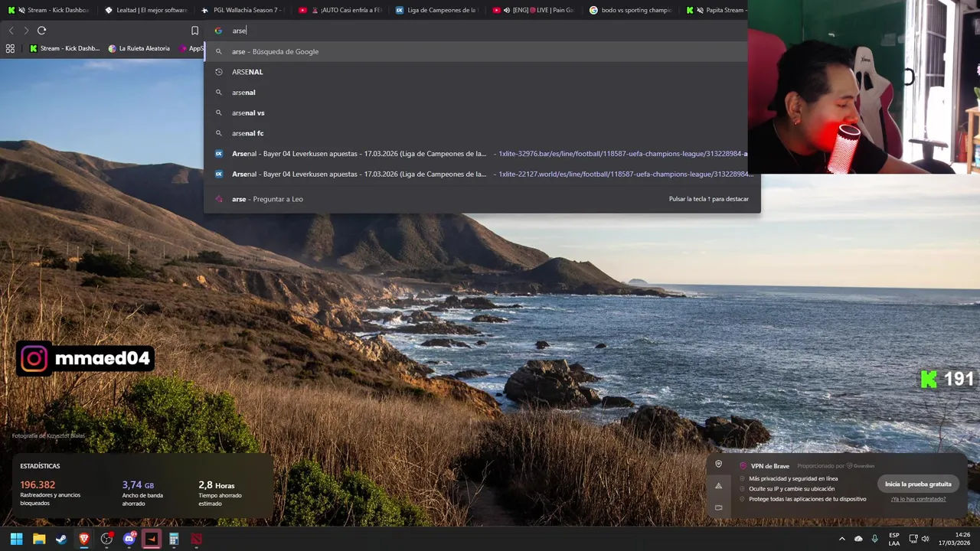Open Steam from the taskbar
This screenshot has height=551, width=980.
coord(61,539)
